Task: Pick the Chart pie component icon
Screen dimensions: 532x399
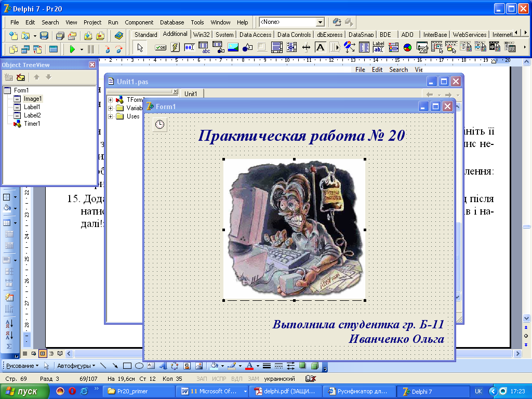Action: tap(407, 47)
